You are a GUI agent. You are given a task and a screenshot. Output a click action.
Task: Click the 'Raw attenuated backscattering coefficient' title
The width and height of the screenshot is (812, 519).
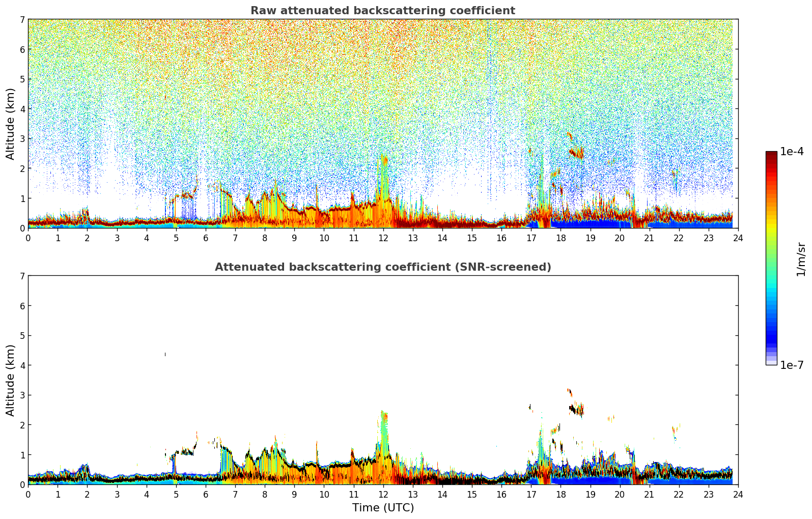tap(383, 11)
